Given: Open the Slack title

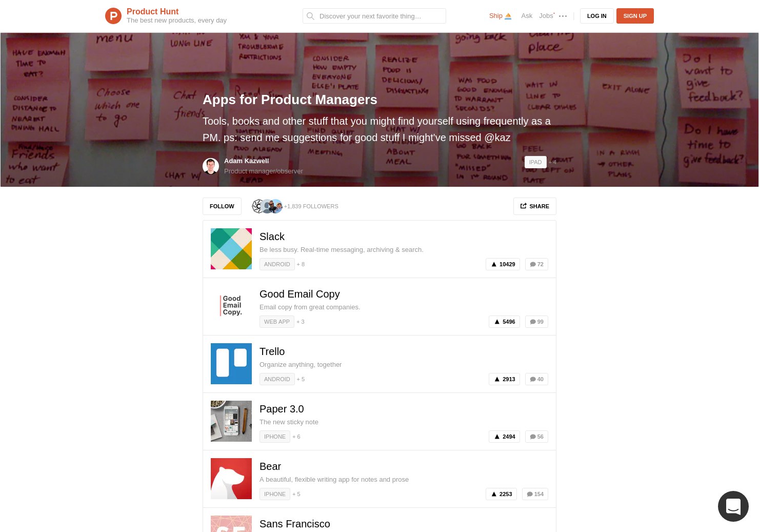Looking at the screenshot, I should tap(272, 237).
